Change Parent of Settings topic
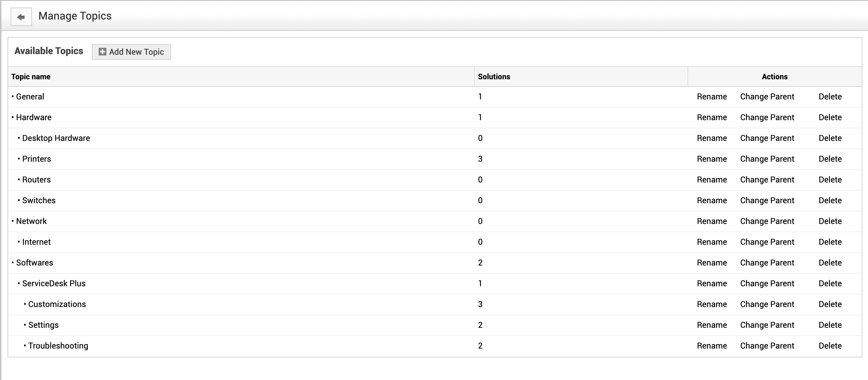The image size is (868, 380). point(767,325)
